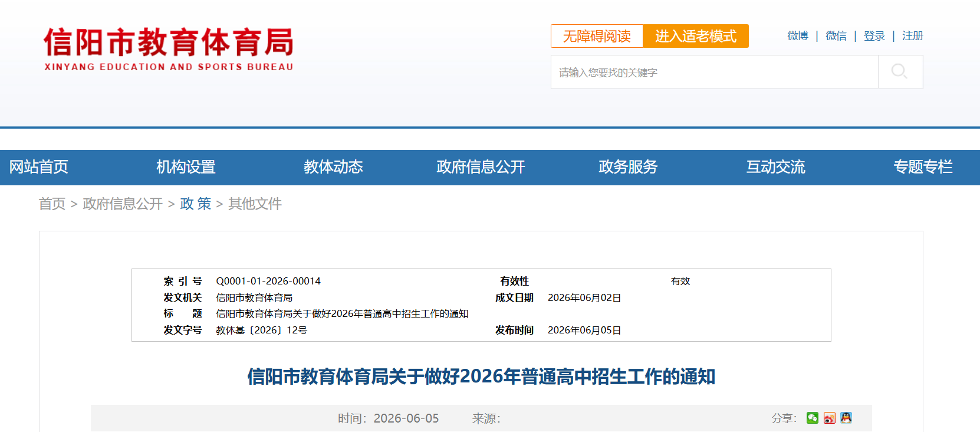Share article via QQ penguin icon
This screenshot has width=980, height=432.
(x=846, y=418)
